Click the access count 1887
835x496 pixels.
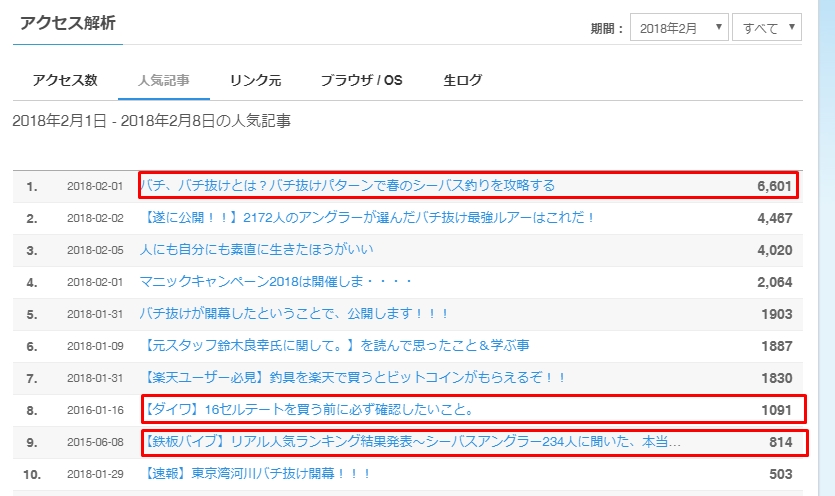(777, 346)
